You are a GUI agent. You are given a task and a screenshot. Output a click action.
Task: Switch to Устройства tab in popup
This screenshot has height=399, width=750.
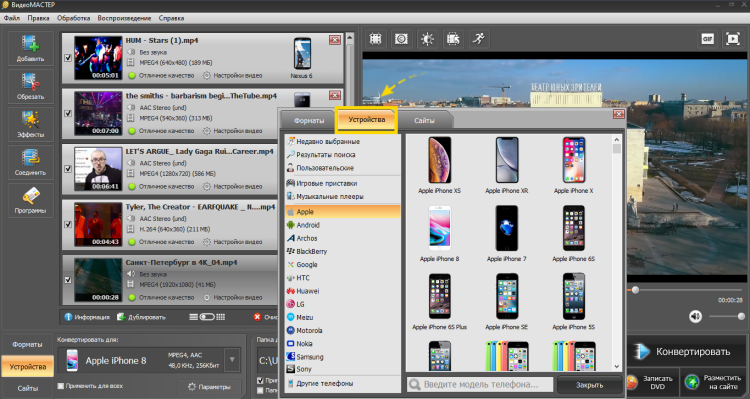click(x=366, y=120)
